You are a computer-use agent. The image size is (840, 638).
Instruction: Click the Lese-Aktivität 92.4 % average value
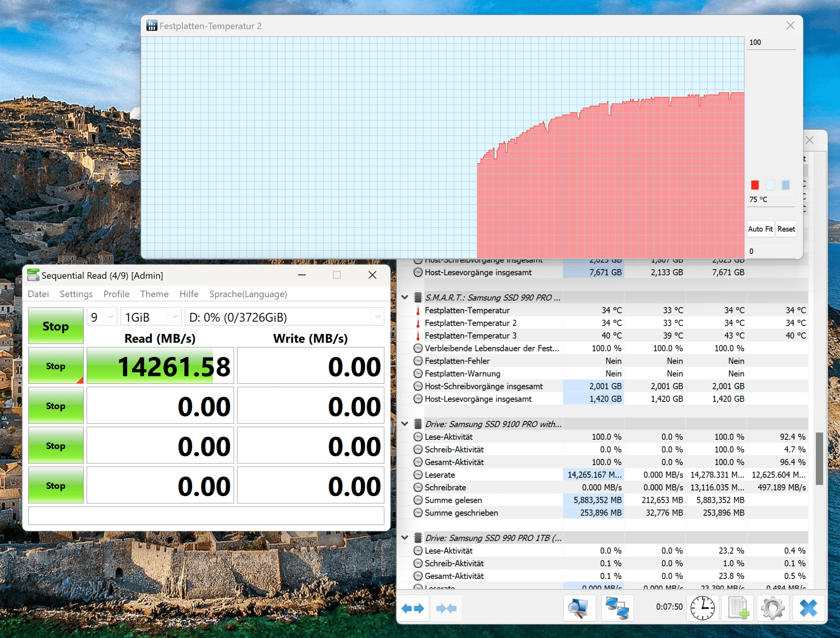792,437
